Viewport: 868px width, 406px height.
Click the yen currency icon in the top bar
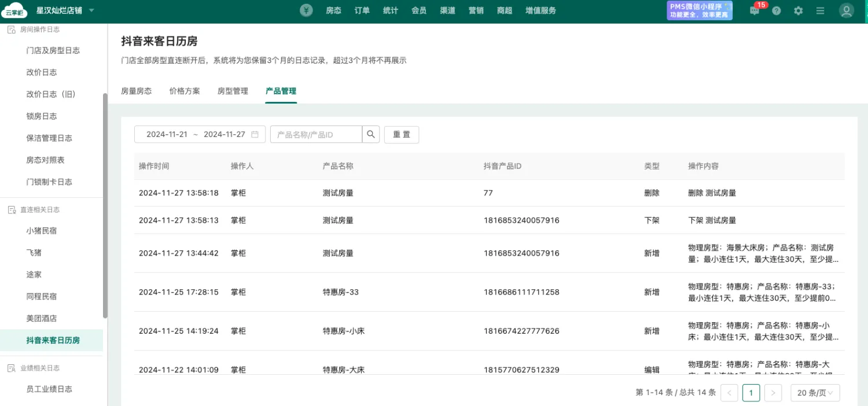[306, 10]
